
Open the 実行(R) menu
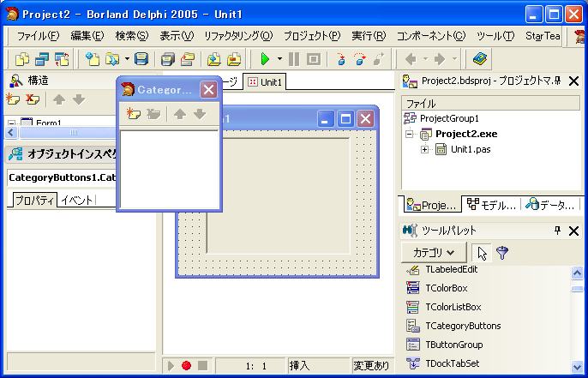[369, 36]
